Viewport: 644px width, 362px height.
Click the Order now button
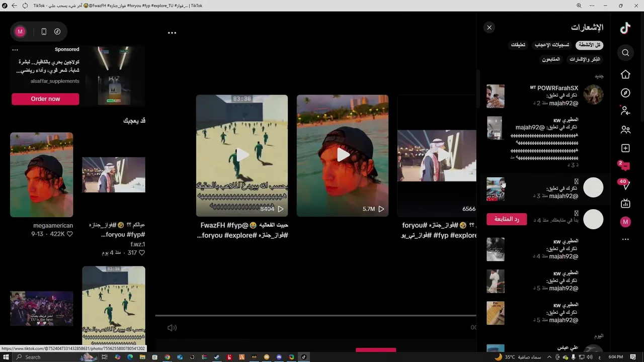[45, 99]
